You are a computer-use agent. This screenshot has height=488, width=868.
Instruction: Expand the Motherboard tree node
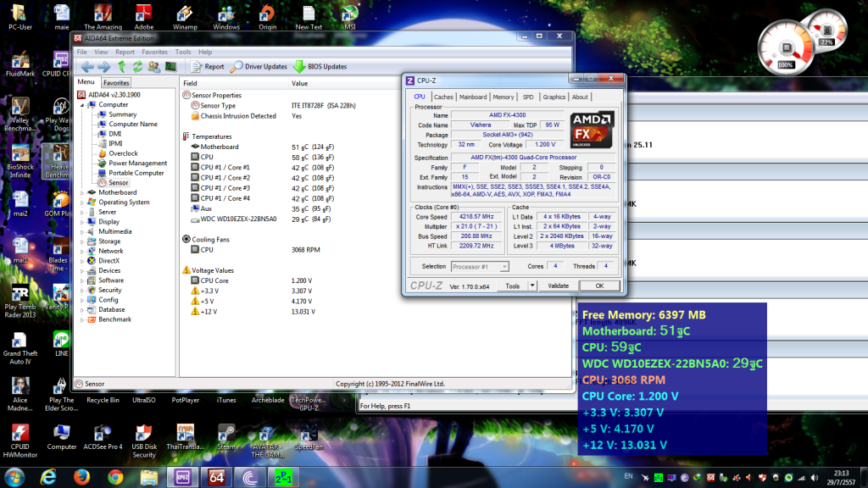82,192
